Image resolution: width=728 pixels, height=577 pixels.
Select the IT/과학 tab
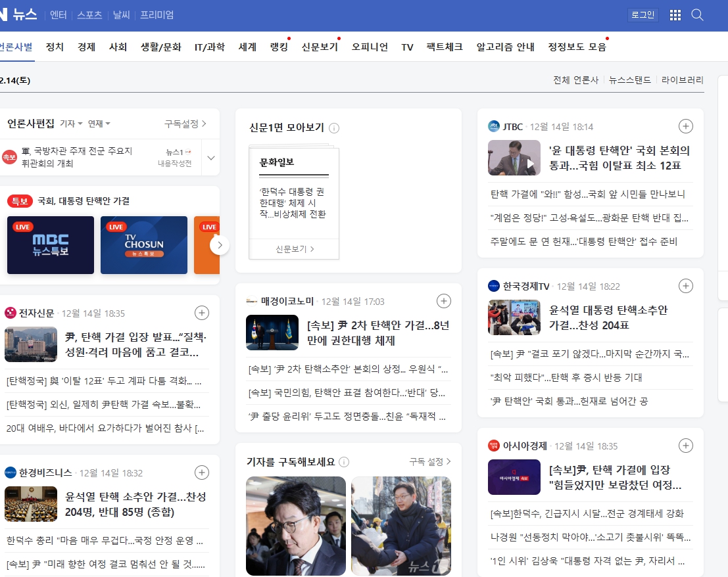tap(209, 47)
